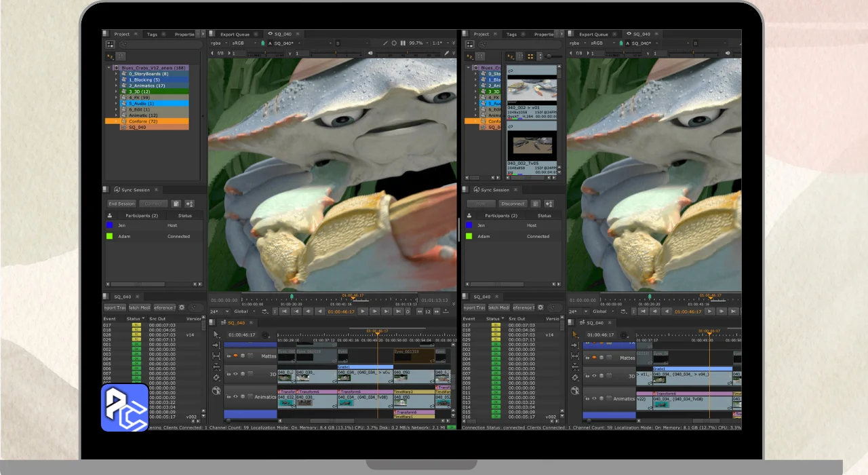
Task: Click the speaker volume icon in left viewer
Action: 370,53
